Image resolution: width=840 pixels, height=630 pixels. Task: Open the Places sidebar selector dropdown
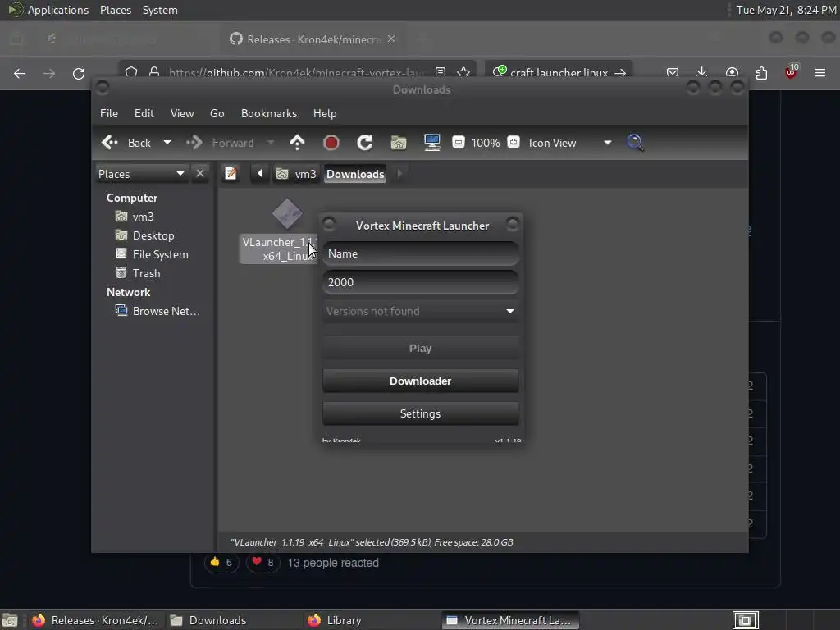click(141, 174)
